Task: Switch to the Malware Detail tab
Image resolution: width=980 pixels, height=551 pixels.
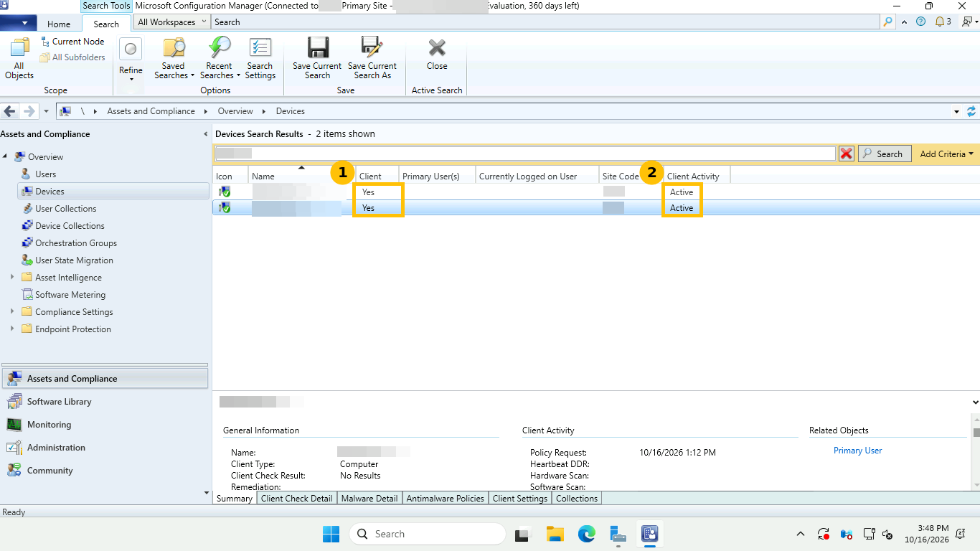Action: (x=369, y=499)
